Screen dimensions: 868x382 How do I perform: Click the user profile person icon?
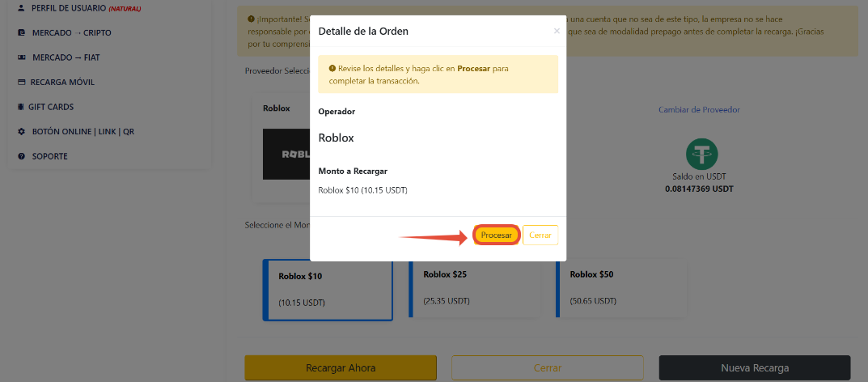click(x=21, y=8)
